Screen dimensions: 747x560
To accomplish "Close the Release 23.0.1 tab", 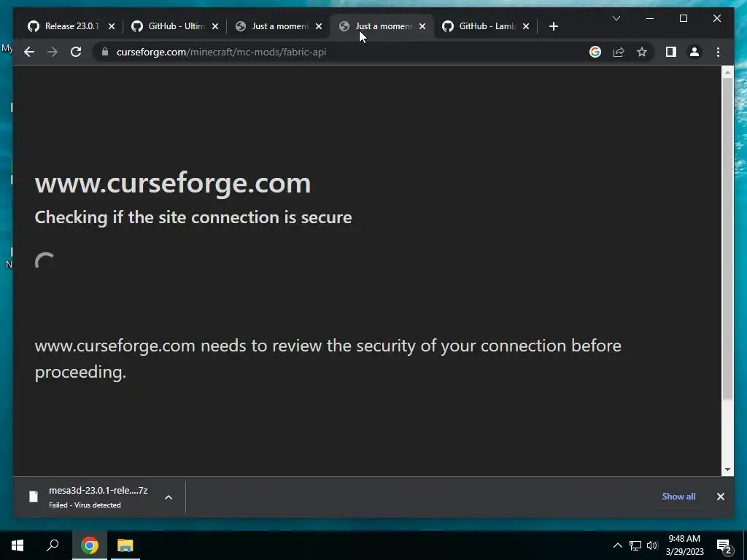I will [x=112, y=27].
